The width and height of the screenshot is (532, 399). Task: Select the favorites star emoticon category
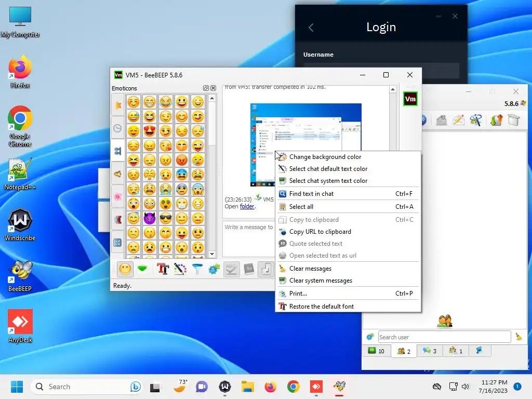click(x=118, y=105)
